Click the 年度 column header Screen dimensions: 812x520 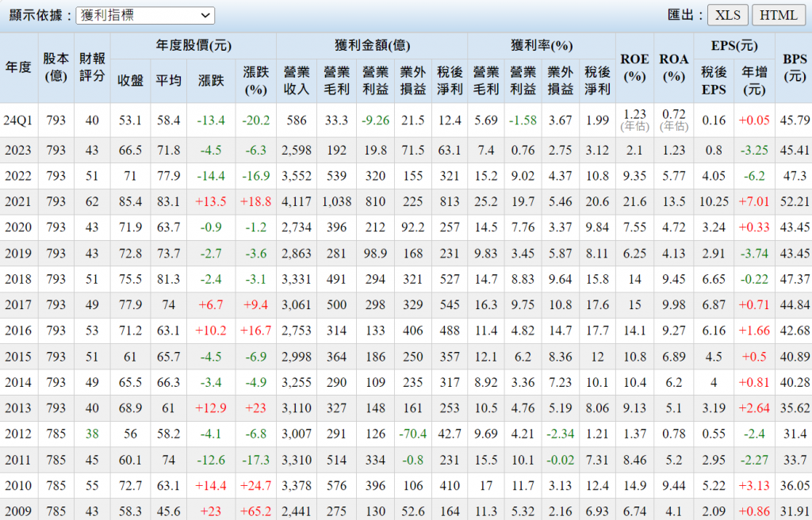18,67
